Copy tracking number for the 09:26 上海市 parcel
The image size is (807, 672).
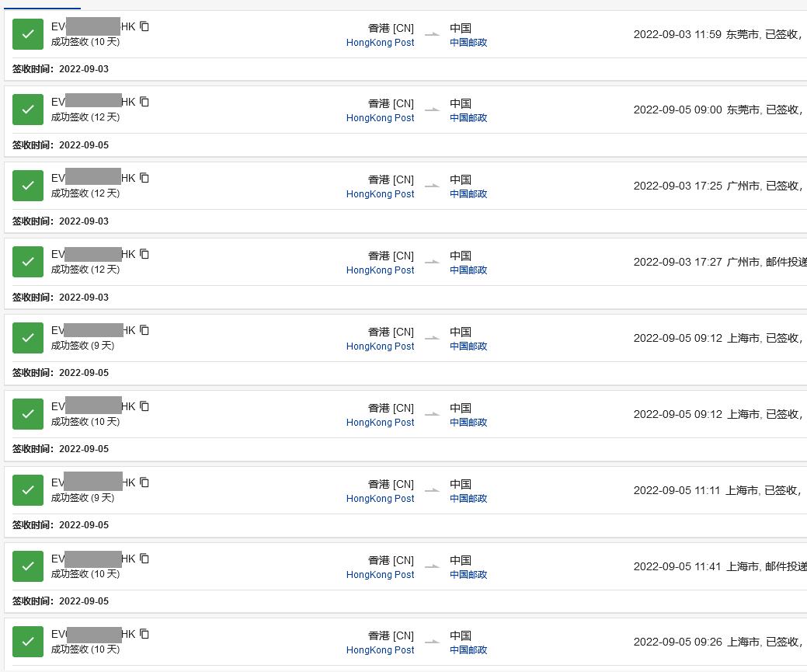pos(144,634)
